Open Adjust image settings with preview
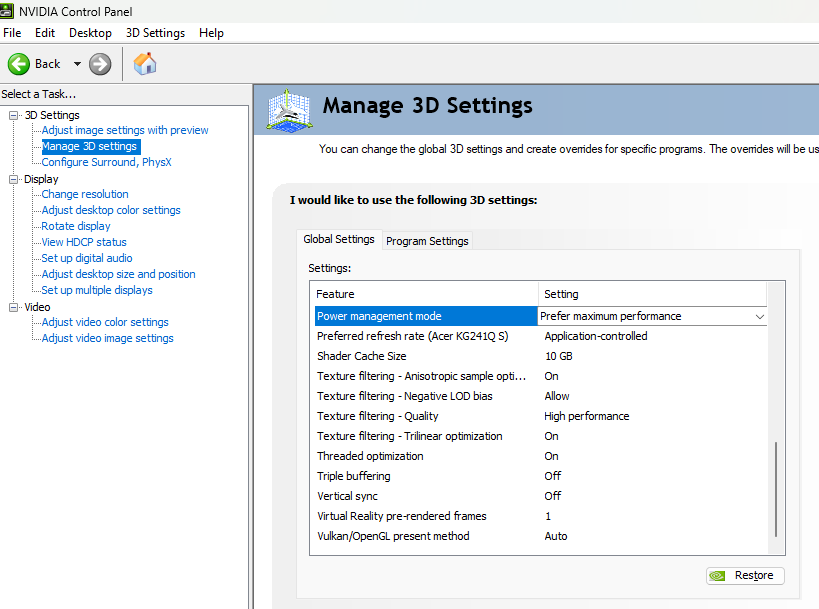819x609 pixels. 125,130
